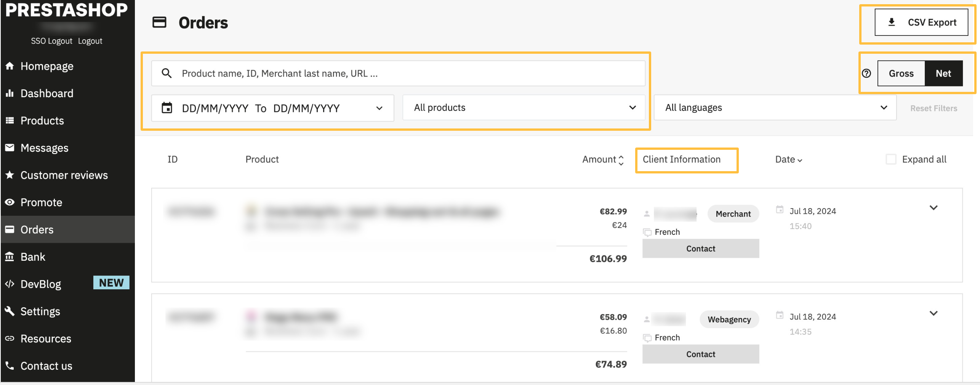Viewport: 980px width, 385px height.
Task: Click the €74.89 order total
Action: point(611,364)
